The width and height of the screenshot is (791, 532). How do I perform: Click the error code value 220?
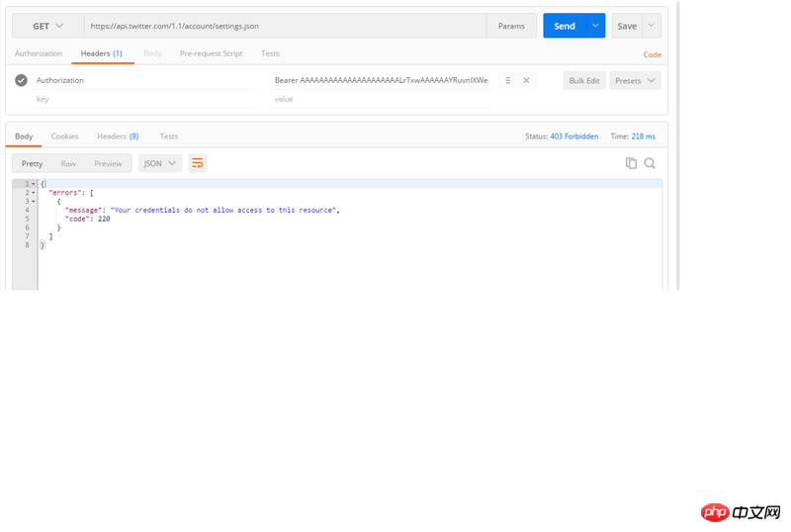[x=104, y=219]
